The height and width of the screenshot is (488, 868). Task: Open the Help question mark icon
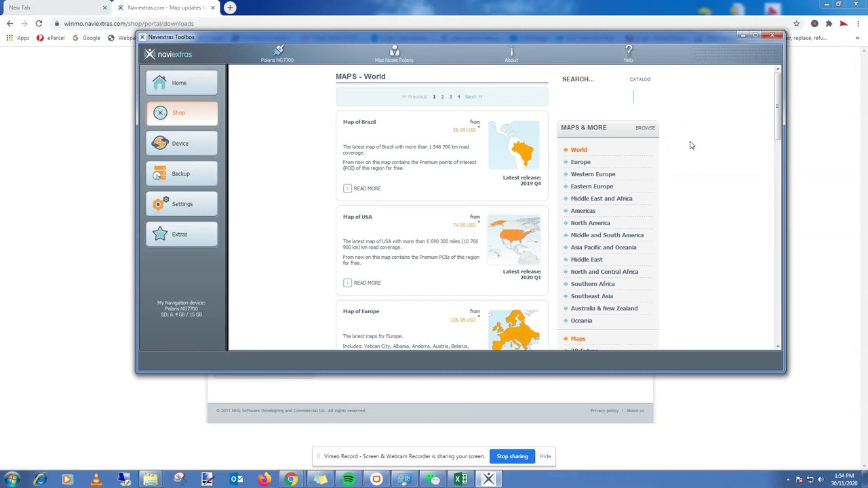[x=629, y=54]
